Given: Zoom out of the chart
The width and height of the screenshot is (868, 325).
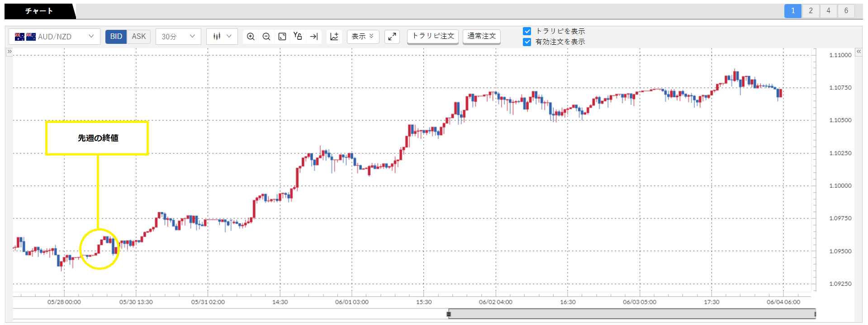Looking at the screenshot, I should pyautogui.click(x=266, y=37).
